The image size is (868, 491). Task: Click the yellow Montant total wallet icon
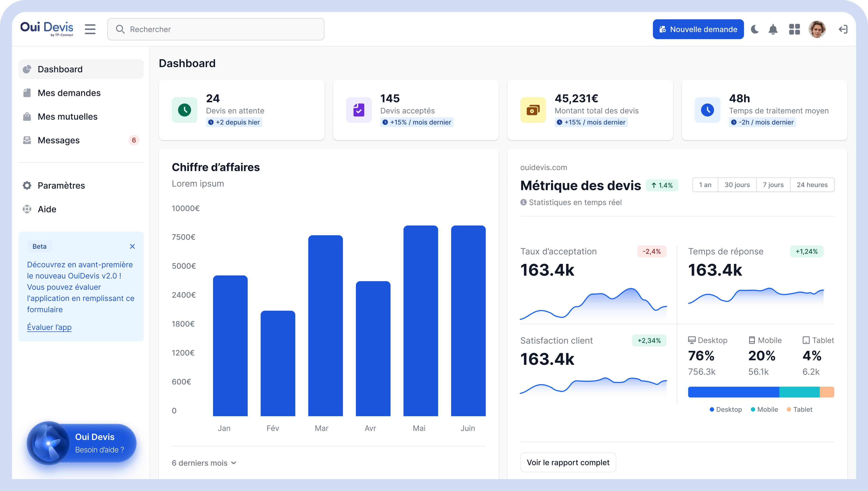[x=533, y=110]
